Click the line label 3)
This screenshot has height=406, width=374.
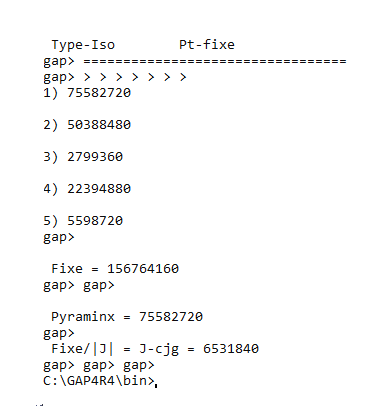pos(51,157)
